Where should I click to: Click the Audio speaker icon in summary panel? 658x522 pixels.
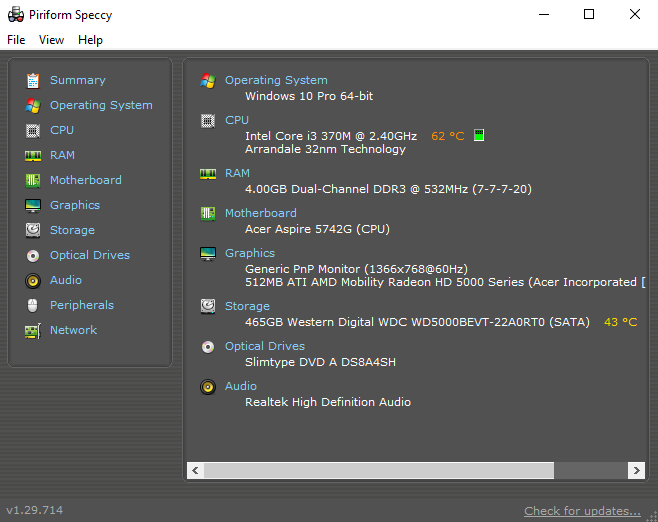point(208,386)
